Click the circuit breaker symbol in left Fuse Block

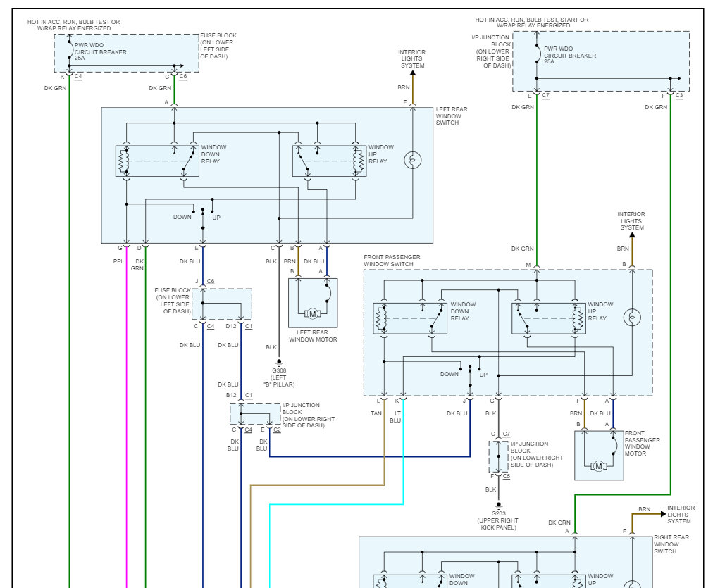70,50
